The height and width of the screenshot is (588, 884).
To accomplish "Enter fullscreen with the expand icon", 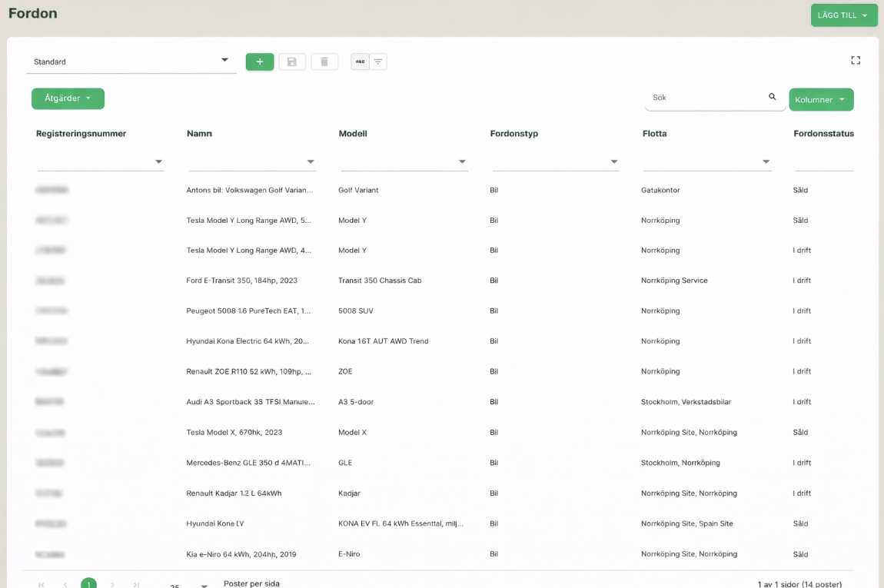I will click(855, 61).
